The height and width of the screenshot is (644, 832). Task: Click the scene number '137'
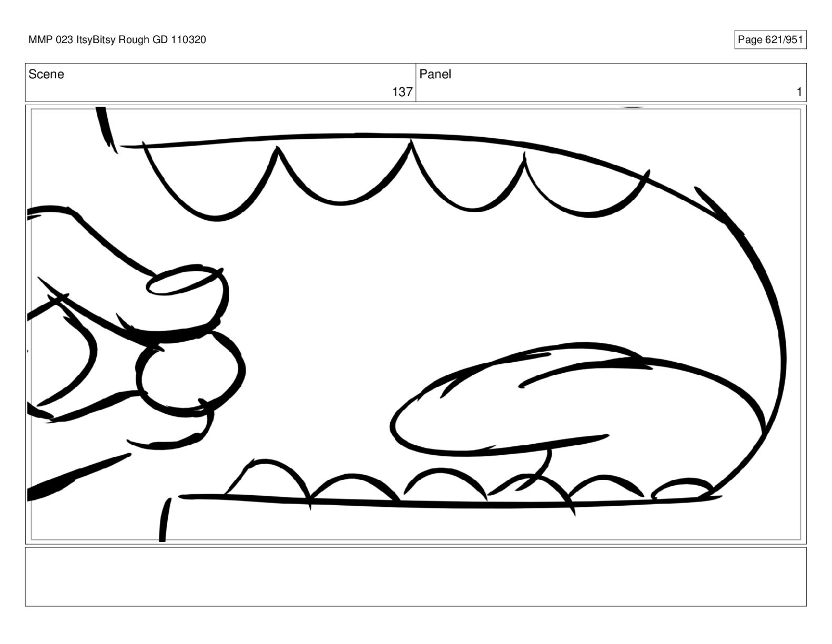coord(402,92)
